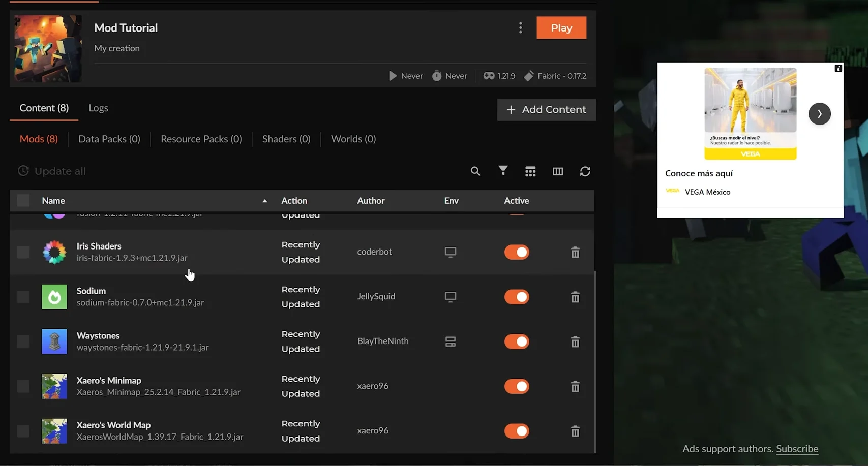This screenshot has width=868, height=466.
Task: Switch to grid view layout icon
Action: tap(530, 172)
